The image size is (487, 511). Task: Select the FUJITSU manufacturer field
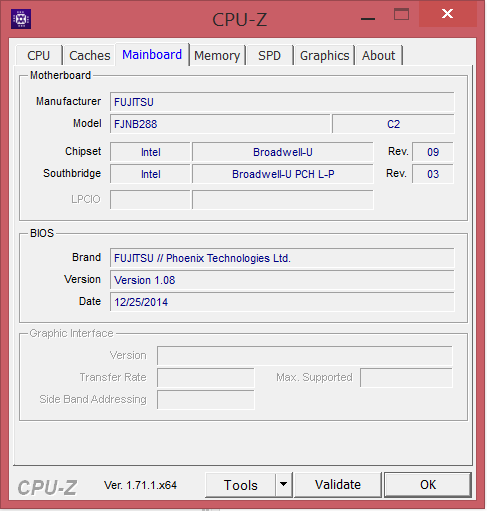282,102
